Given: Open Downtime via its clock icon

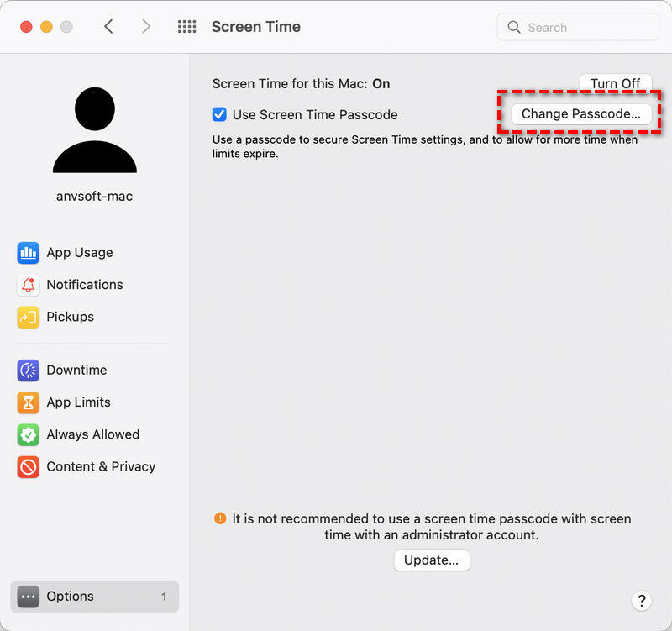Looking at the screenshot, I should point(29,371).
